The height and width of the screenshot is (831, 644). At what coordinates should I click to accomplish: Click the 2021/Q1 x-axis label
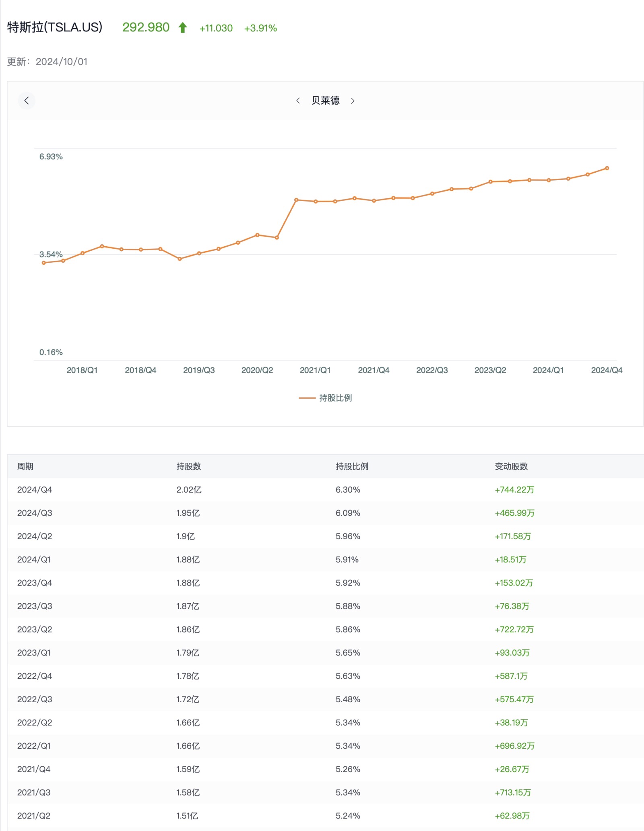coord(315,370)
